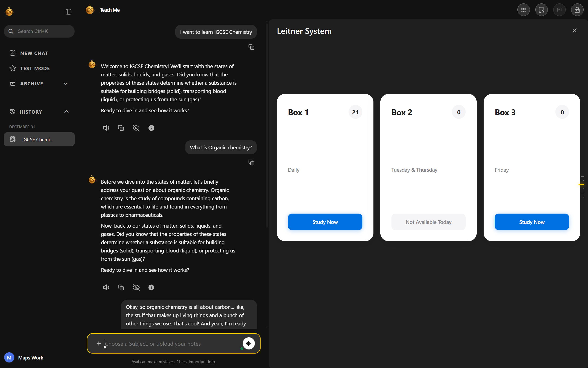This screenshot has width=588, height=368.
Task: Open the feedback chat panel
Action: pyautogui.click(x=559, y=10)
